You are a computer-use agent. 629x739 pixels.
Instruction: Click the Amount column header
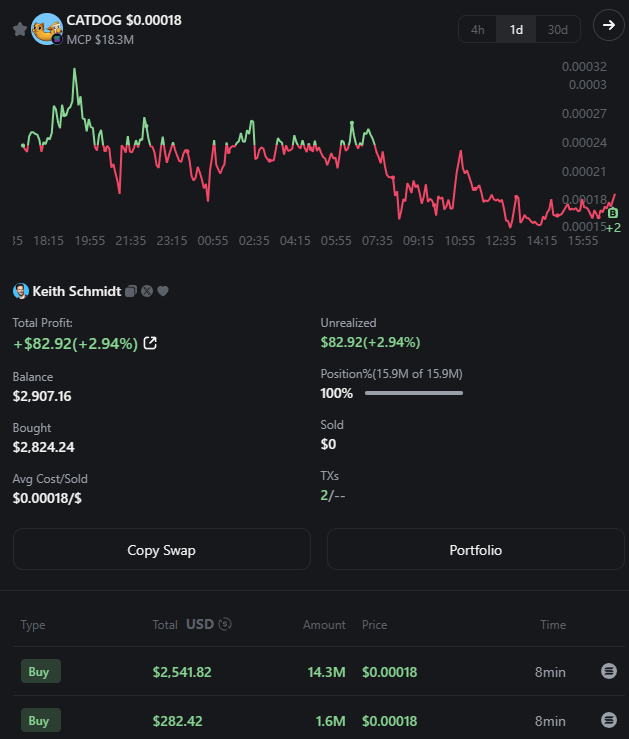[x=324, y=624]
